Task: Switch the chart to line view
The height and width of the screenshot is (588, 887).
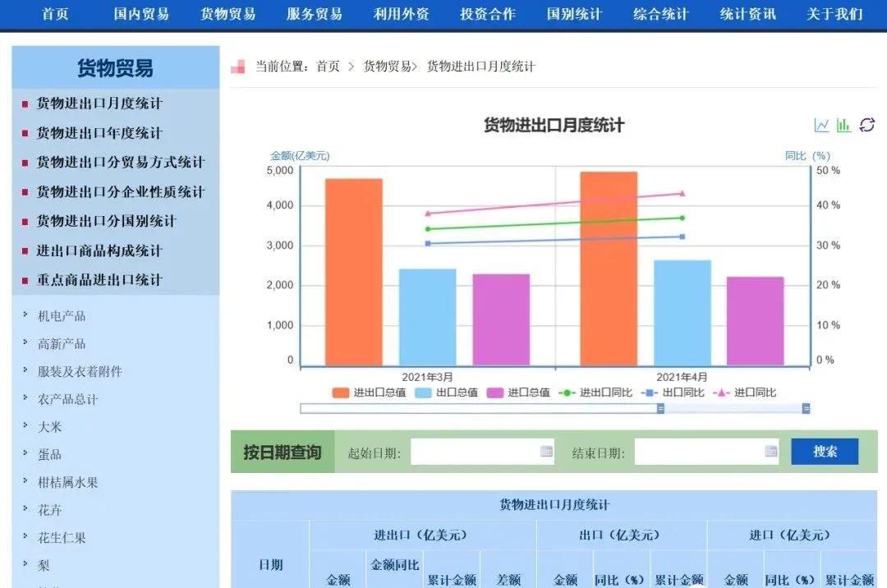Action: click(820, 124)
